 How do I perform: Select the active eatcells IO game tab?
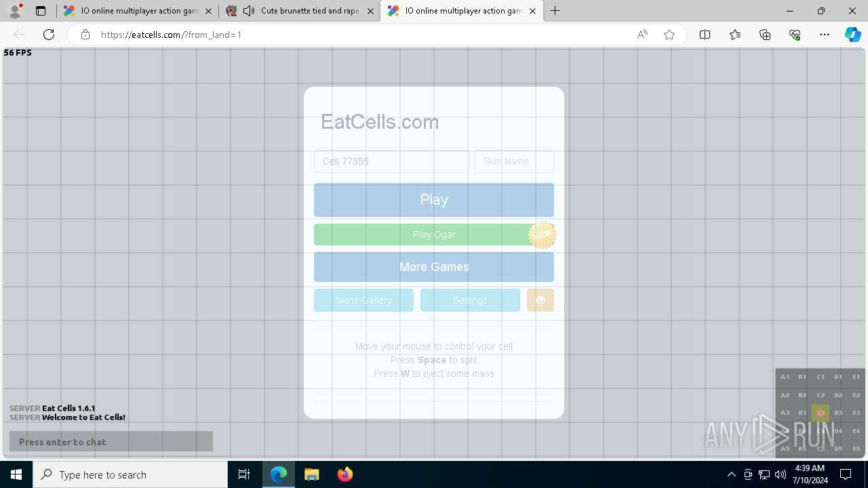tap(461, 11)
